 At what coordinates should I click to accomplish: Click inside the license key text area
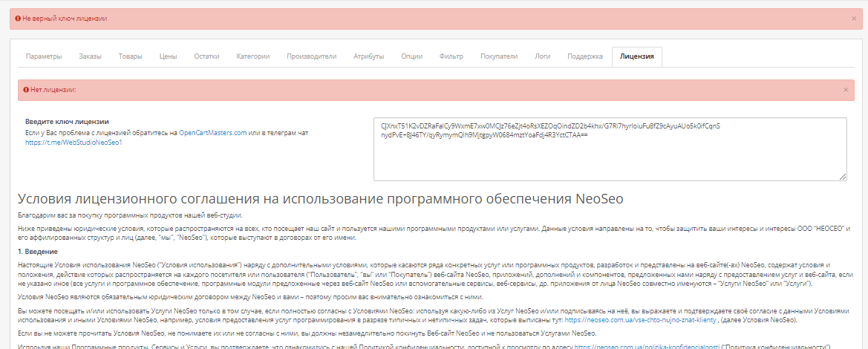point(610,149)
